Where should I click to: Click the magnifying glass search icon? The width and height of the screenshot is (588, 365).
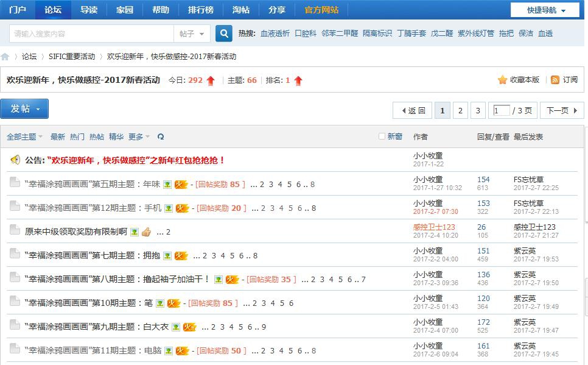[x=223, y=33]
